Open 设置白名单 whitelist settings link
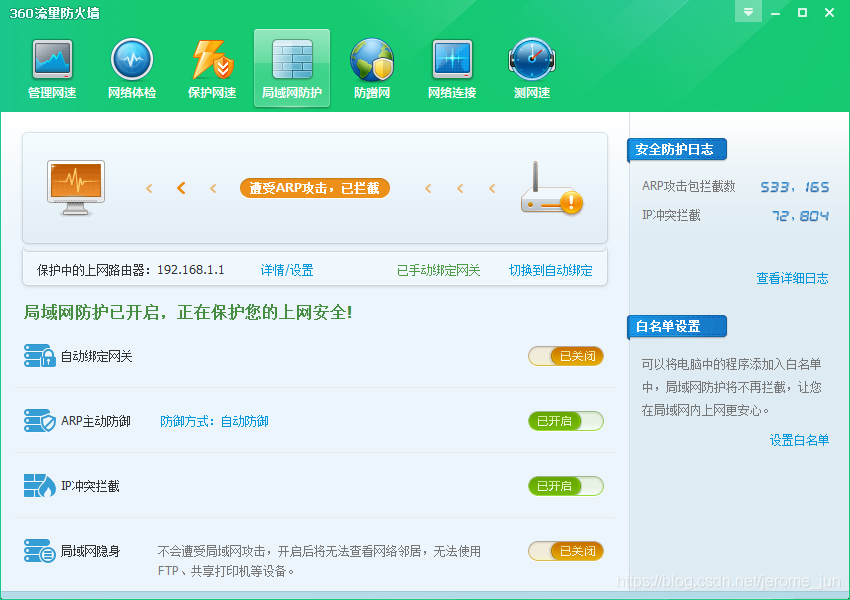850x600 pixels. 799,440
